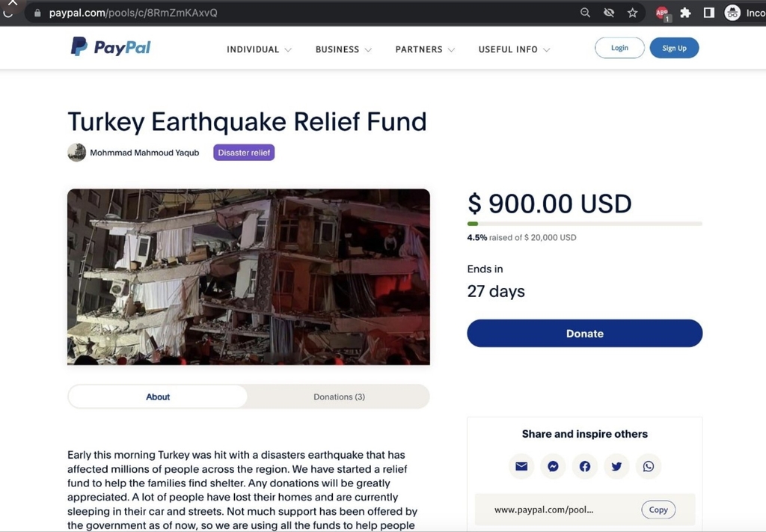Open the browser extensions puzzle icon
This screenshot has width=766, height=532.
pos(685,13)
